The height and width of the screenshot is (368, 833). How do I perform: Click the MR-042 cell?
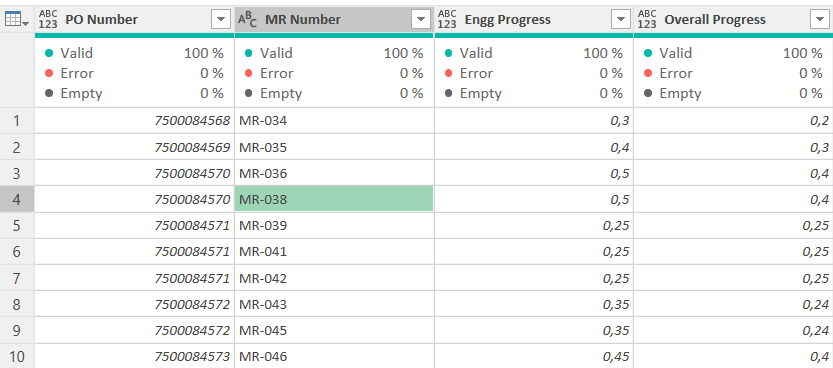334,278
